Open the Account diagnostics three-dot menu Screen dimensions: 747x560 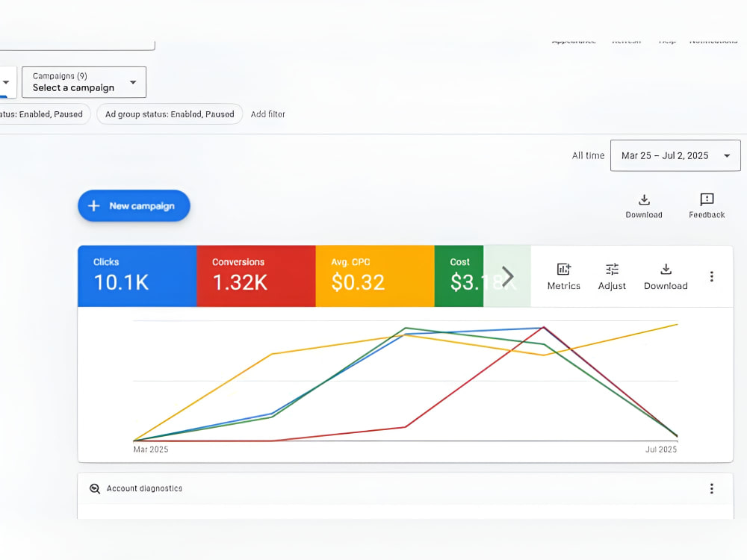coord(711,488)
